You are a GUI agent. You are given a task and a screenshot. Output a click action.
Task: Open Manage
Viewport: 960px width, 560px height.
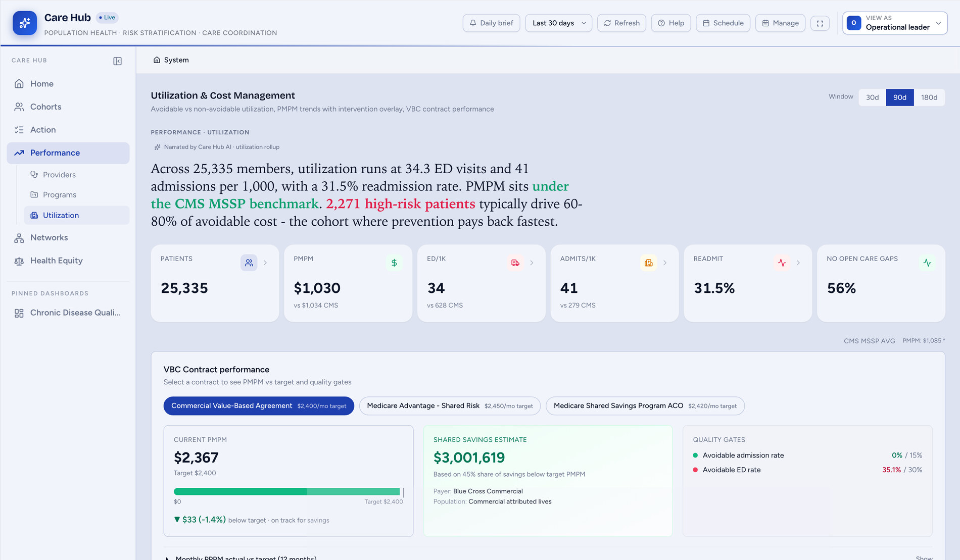780,23
